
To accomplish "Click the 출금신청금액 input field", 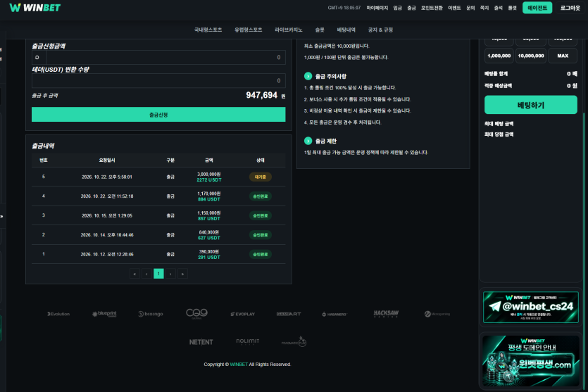I will point(158,57).
